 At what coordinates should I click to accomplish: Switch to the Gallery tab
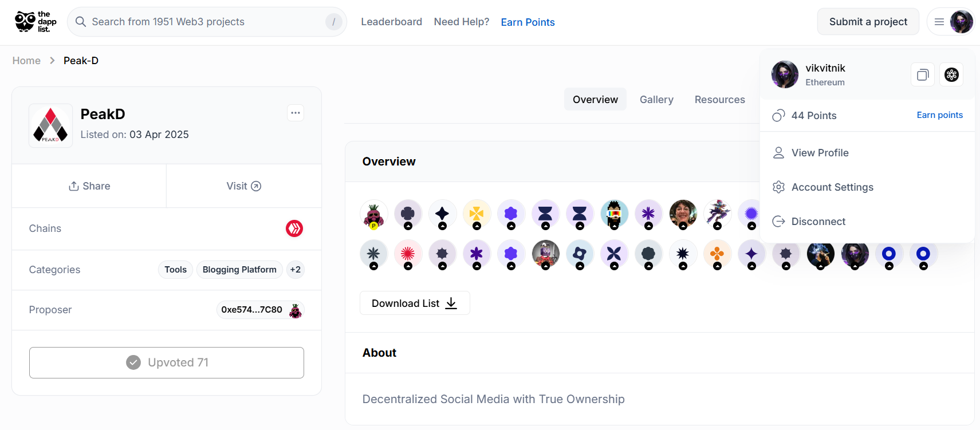656,100
